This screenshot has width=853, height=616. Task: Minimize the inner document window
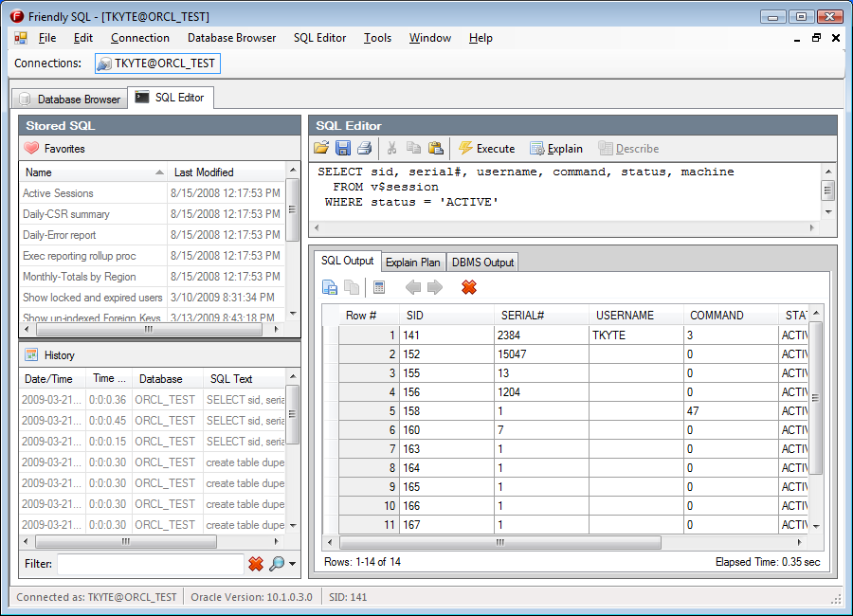click(797, 38)
